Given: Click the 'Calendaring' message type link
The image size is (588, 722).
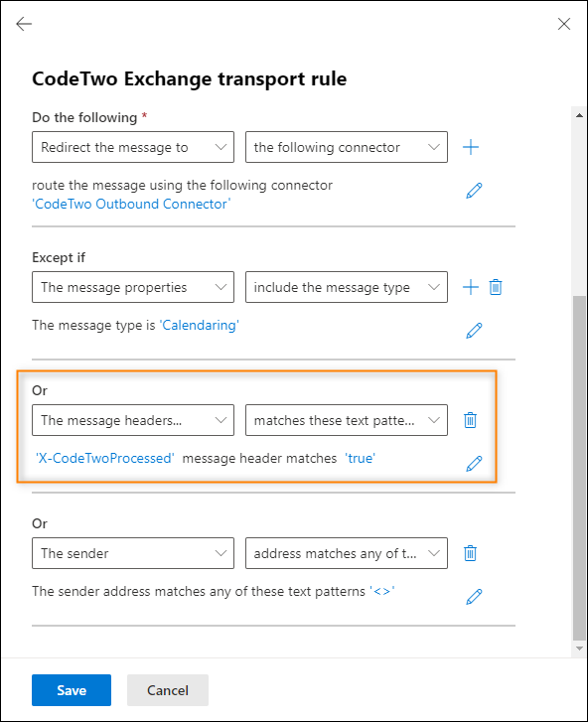Looking at the screenshot, I should pyautogui.click(x=199, y=326).
